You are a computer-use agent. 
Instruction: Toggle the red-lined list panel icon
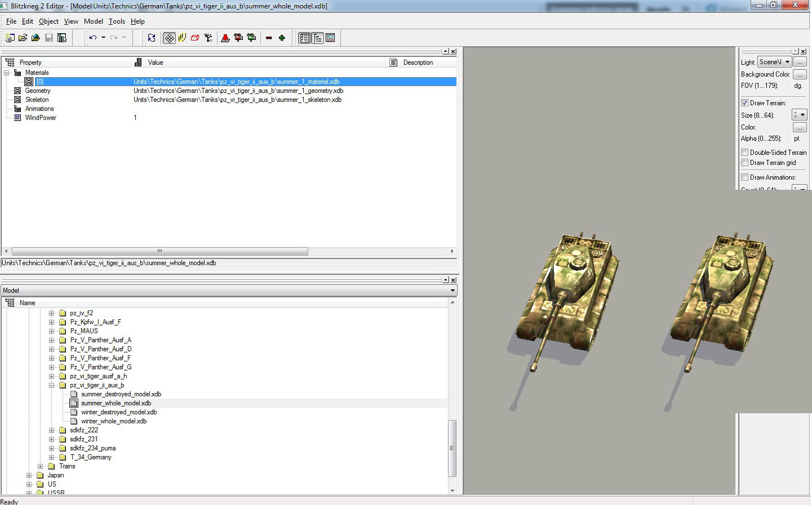click(330, 38)
